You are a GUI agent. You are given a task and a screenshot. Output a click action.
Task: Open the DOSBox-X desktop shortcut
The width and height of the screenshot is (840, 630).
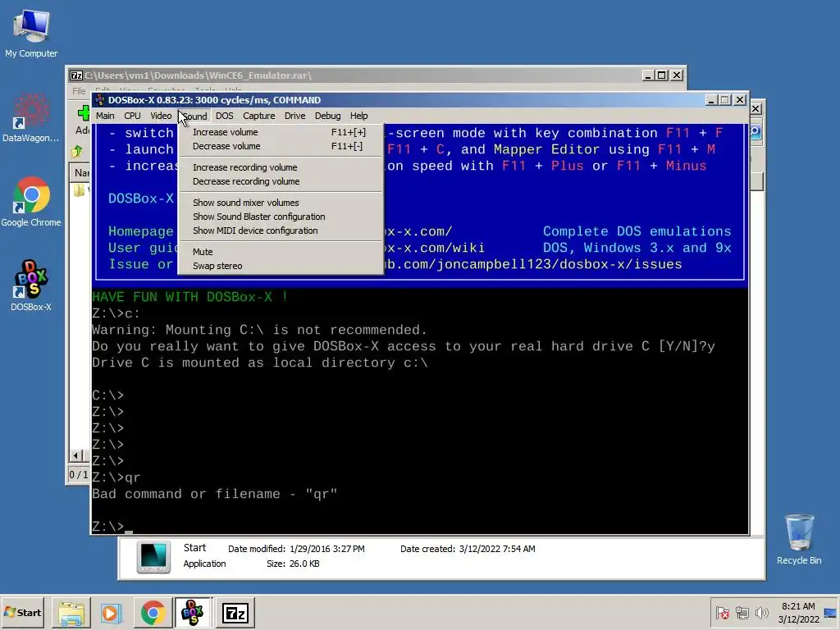pos(31,285)
